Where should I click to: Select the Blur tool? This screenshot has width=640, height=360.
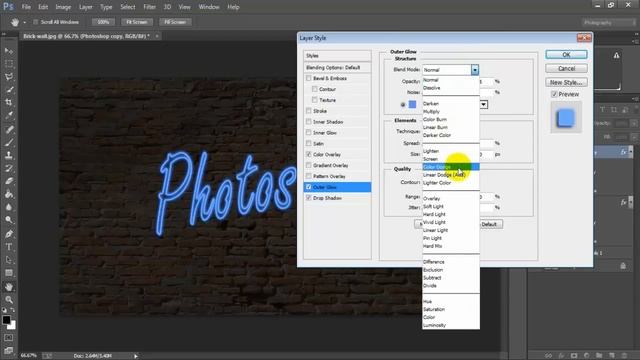coord(9,207)
